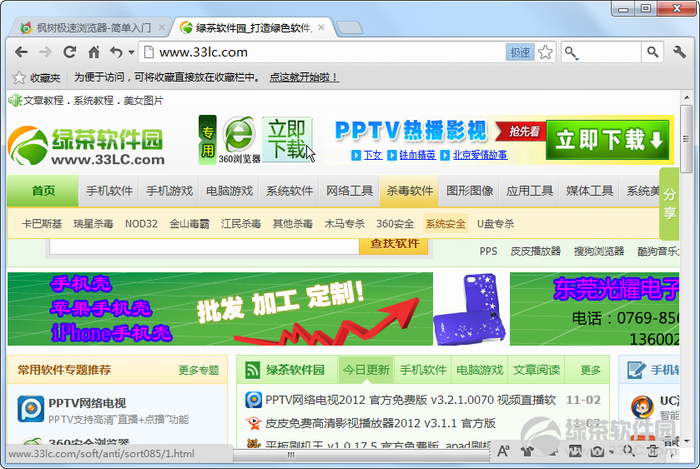Click the browser back arrow

[x=21, y=52]
